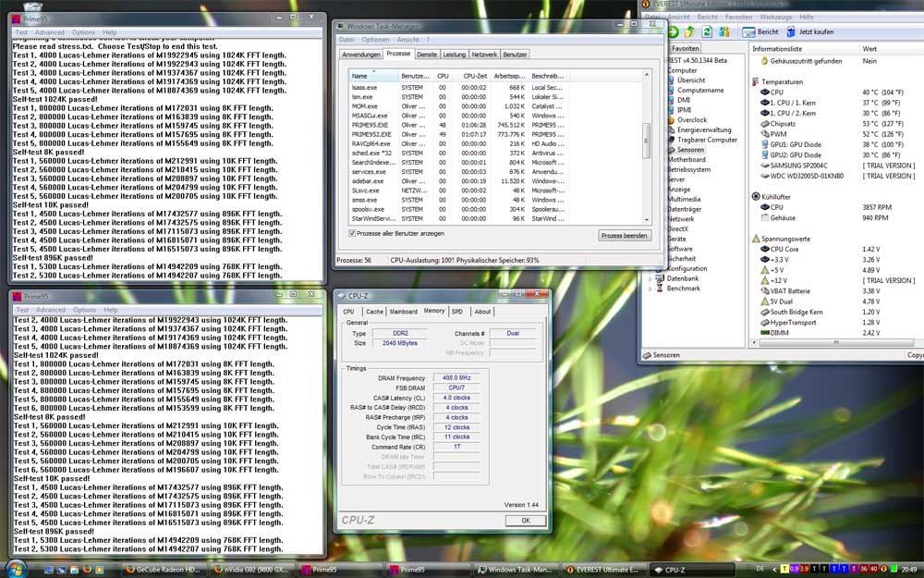Expand the Datenbank tree node in EVEREST
This screenshot has width=924, height=578.
(x=650, y=278)
